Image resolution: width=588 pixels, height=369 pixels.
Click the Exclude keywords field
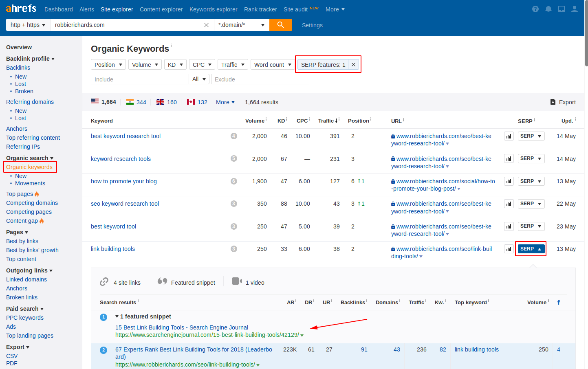(x=260, y=79)
